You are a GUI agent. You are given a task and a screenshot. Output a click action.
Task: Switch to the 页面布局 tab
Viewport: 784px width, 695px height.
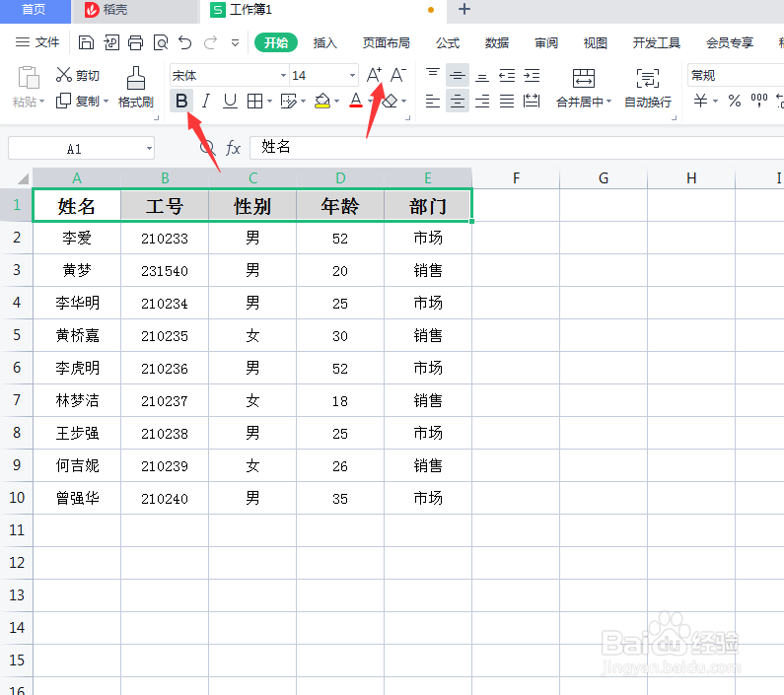[386, 43]
